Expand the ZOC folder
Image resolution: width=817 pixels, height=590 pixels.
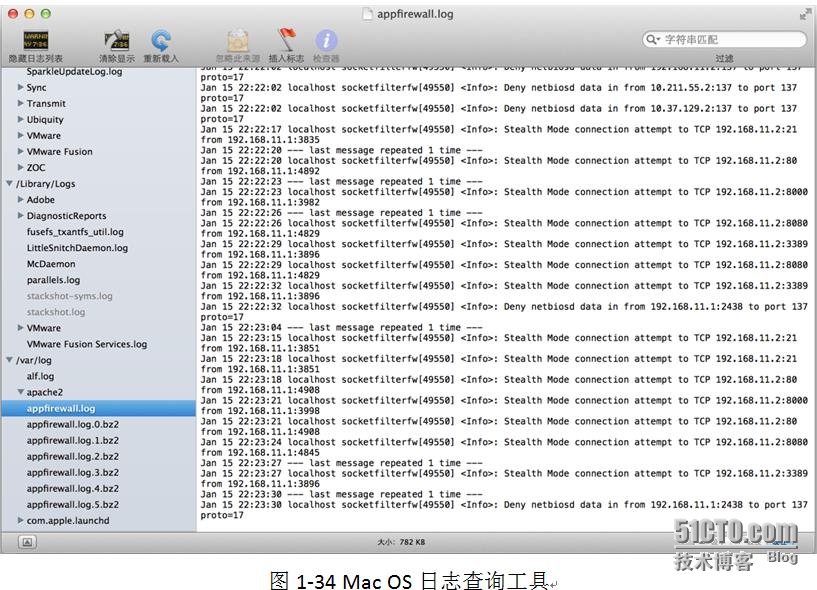tap(20, 167)
